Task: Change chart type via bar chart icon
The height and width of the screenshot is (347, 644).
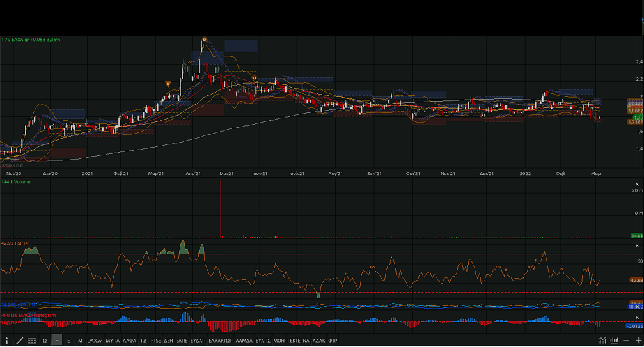Action: click(615, 341)
